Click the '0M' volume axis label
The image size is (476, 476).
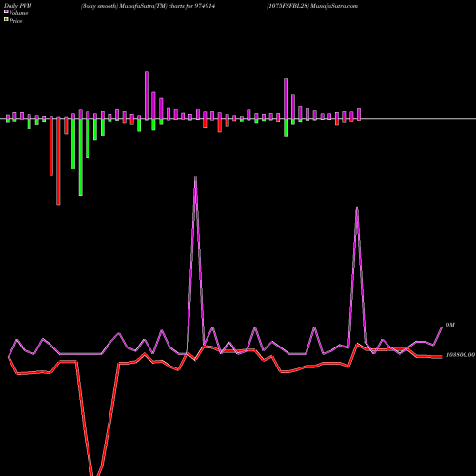pyautogui.click(x=450, y=325)
